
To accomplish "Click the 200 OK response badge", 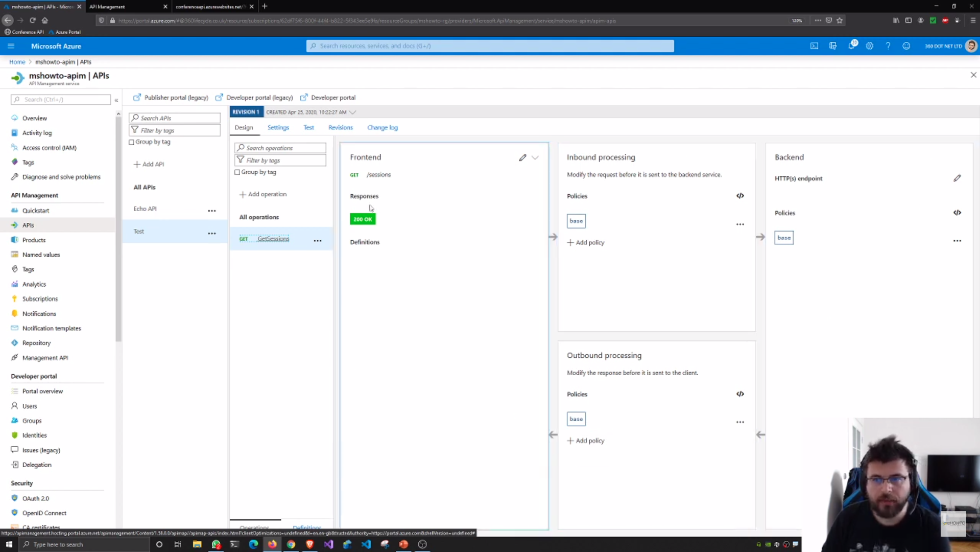I will (363, 219).
